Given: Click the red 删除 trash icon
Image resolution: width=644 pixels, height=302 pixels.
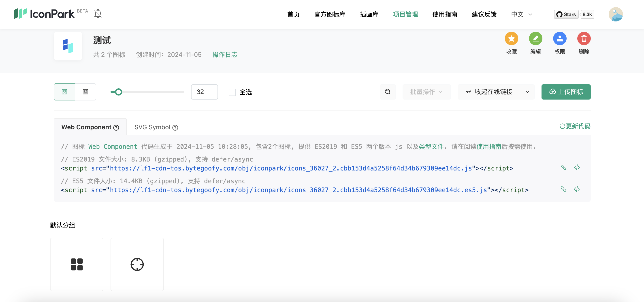Looking at the screenshot, I should pos(584,38).
